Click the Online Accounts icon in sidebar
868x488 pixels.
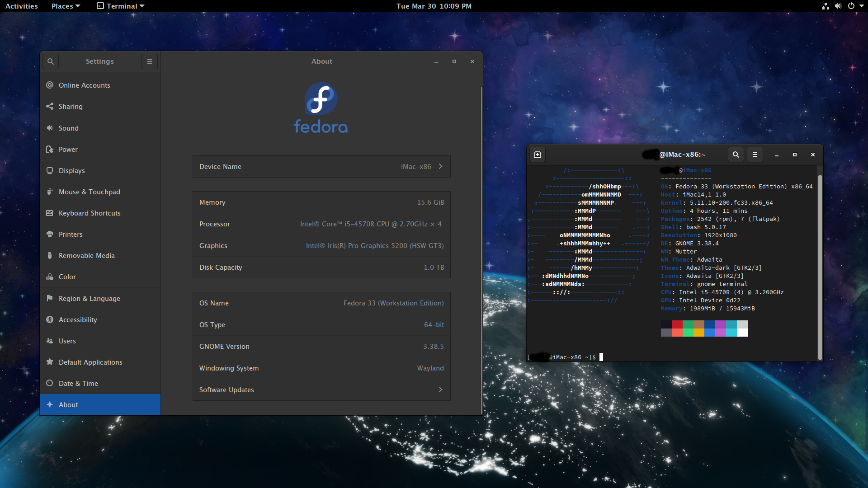(x=50, y=85)
